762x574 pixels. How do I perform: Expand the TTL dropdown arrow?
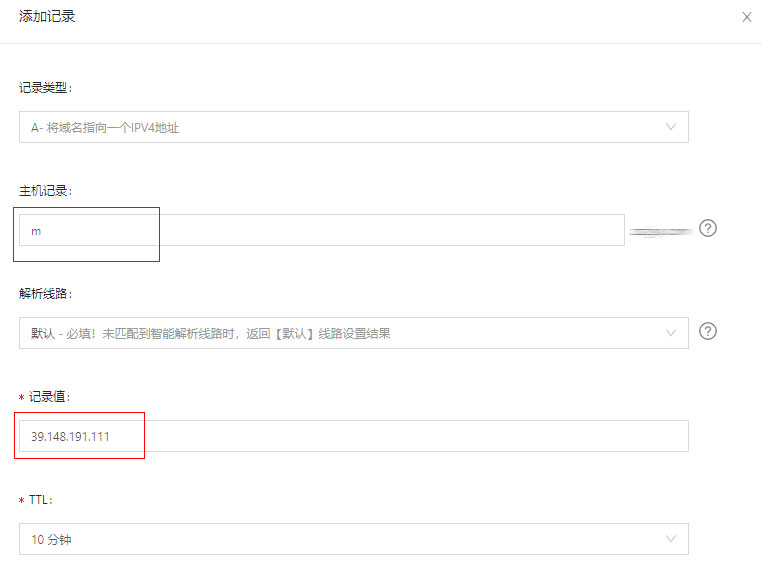[671, 539]
